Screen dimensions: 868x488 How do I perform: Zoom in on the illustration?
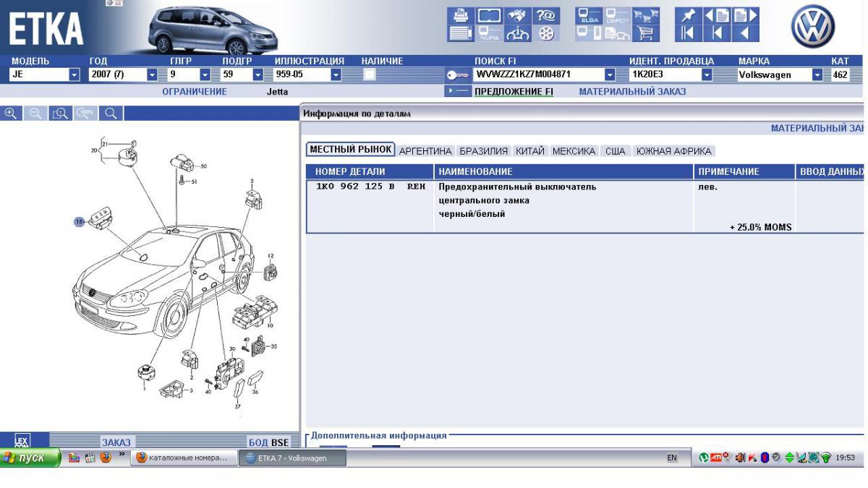tap(11, 114)
